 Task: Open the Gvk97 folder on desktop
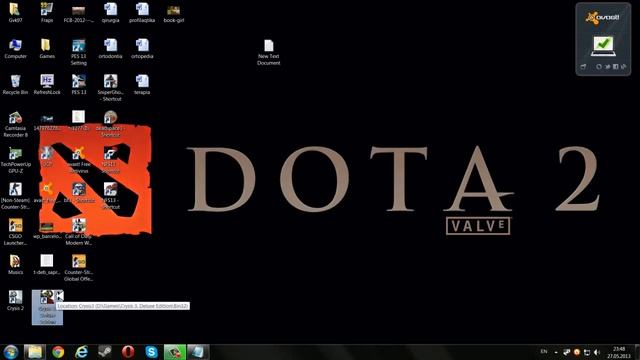point(15,12)
